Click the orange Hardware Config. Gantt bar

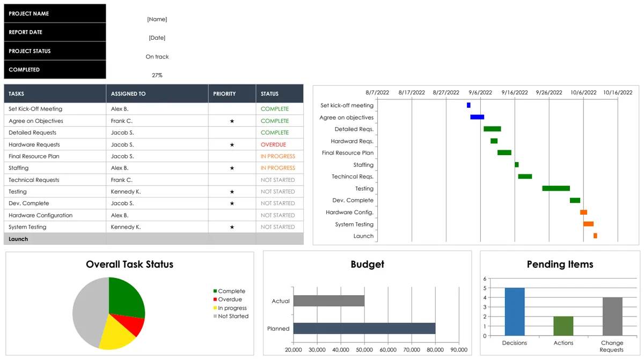tap(583, 212)
